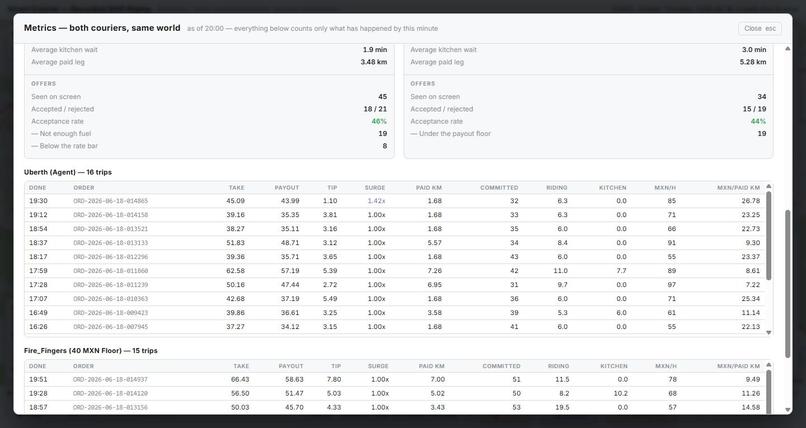Click the TIP column header in Uberth table

click(x=332, y=188)
